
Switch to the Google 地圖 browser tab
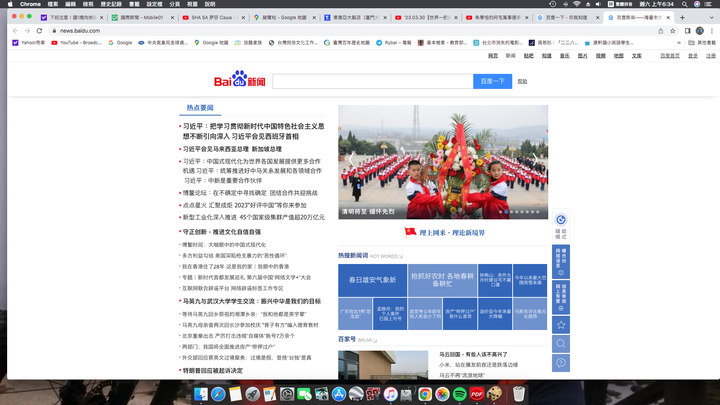[x=284, y=17]
